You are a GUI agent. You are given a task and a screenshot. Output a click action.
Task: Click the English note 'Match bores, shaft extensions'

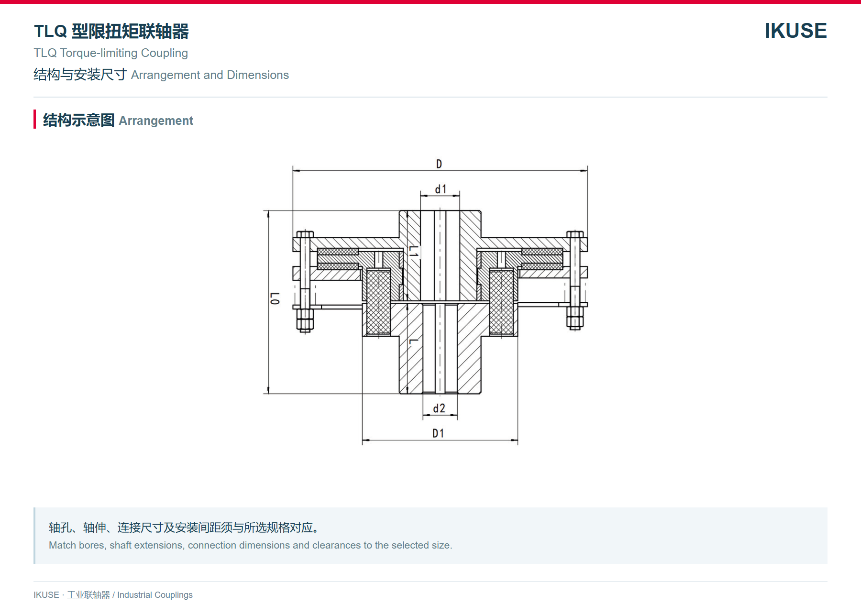pyautogui.click(x=251, y=545)
